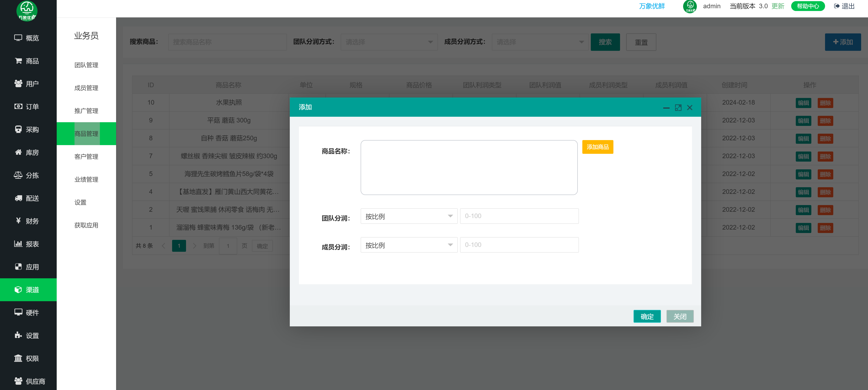Click the 分拣 balance scale icon
Screen dimensions: 868x390
[x=18, y=175]
